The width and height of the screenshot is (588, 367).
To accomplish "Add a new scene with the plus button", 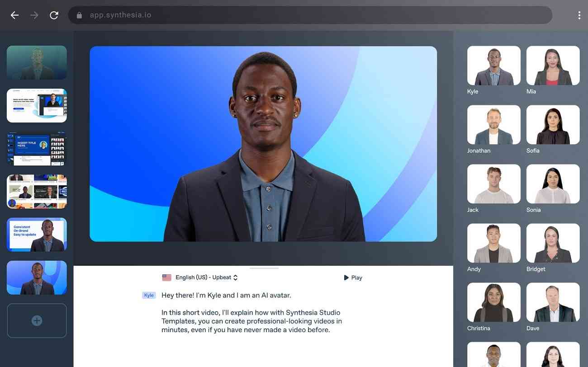I will click(37, 320).
